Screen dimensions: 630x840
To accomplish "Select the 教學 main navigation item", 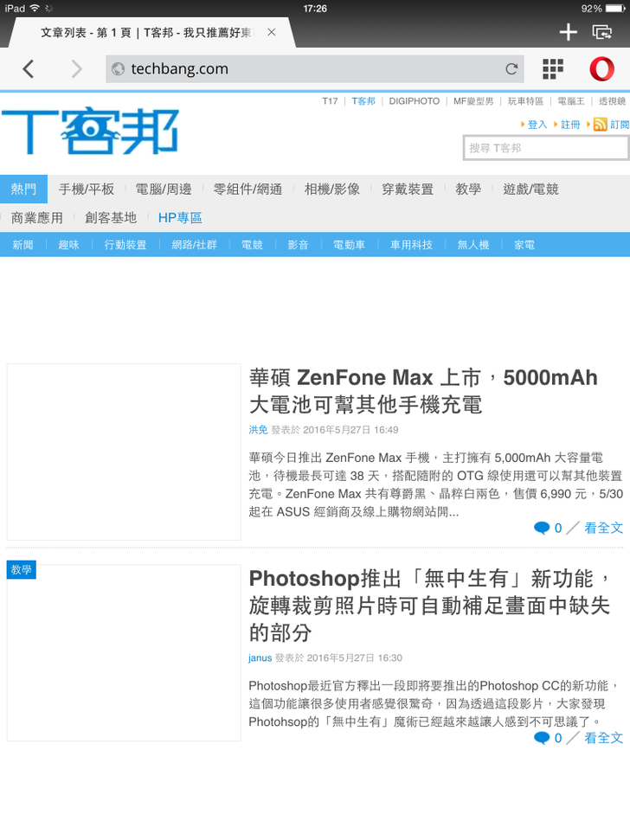I will 468,189.
